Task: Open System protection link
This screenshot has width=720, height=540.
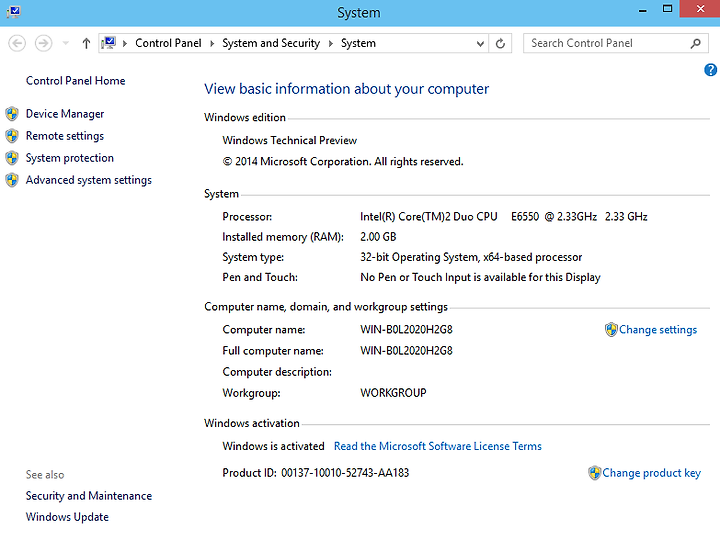Action: [x=70, y=158]
